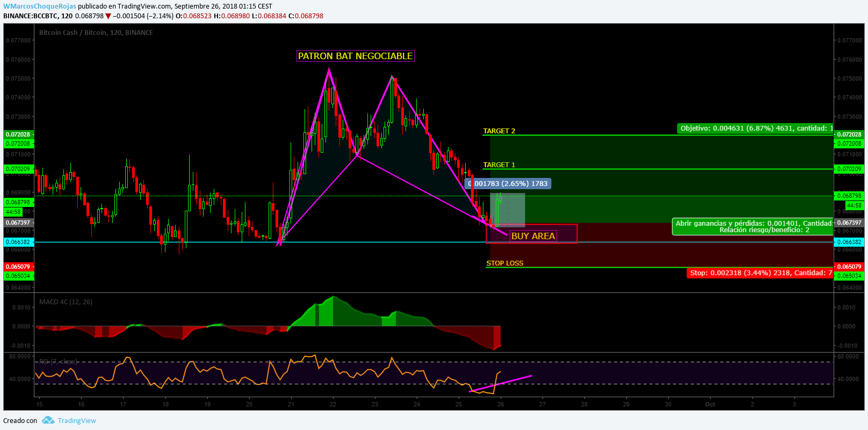This screenshot has height=430, width=868.
Task: Click the TARGET 2 line label
Action: 499,131
